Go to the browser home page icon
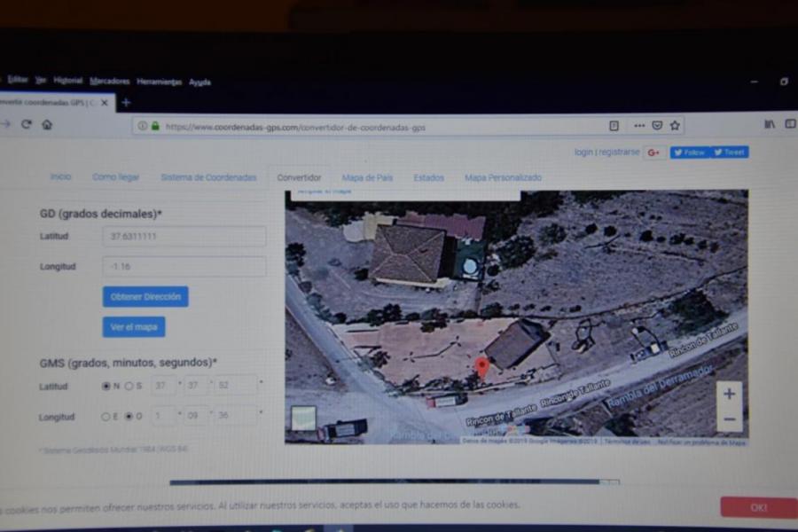 (47, 125)
